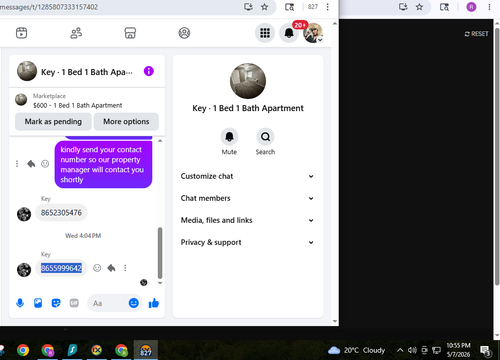Open the Marketplace storefront icon
Image resolution: width=500 pixels, height=360 pixels.
[x=130, y=33]
